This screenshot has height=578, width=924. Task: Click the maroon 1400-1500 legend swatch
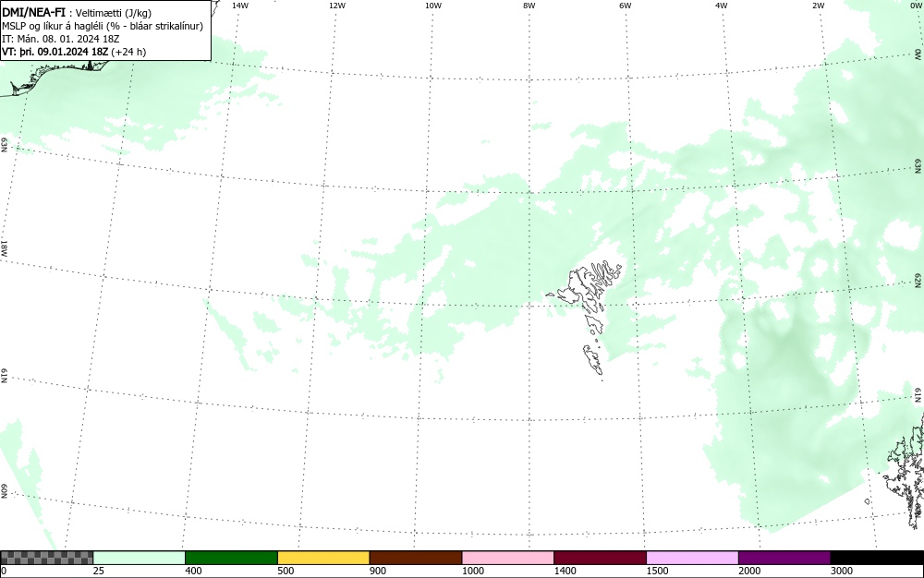(600, 558)
